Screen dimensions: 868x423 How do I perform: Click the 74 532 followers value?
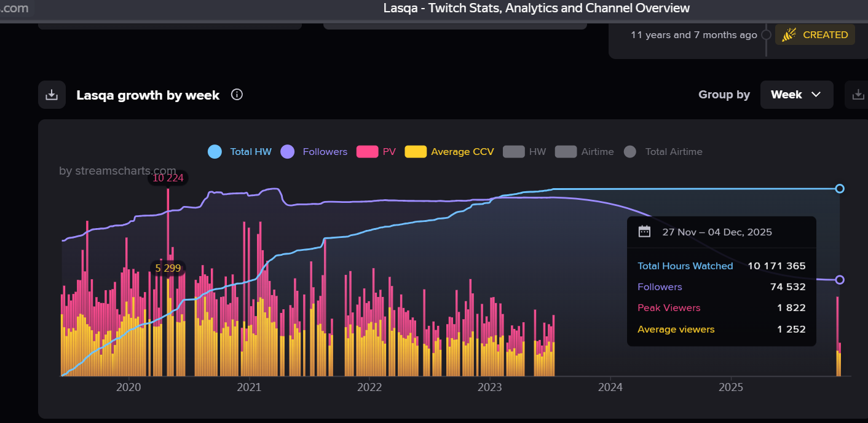788,287
